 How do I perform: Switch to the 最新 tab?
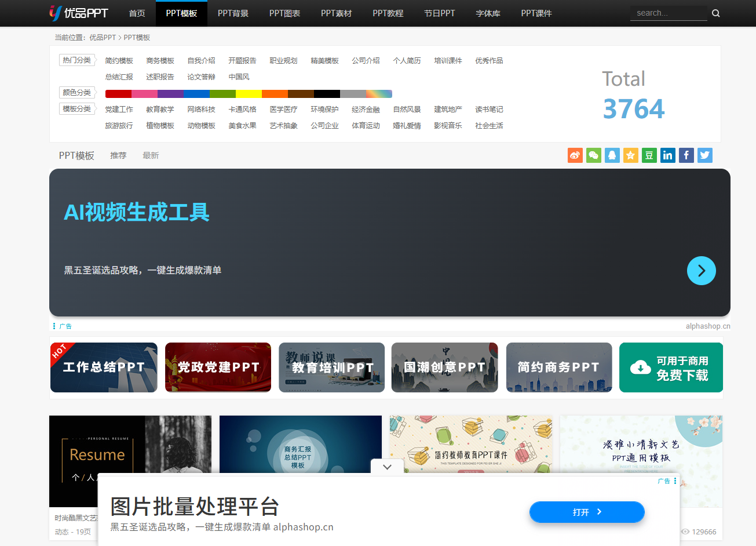[151, 155]
